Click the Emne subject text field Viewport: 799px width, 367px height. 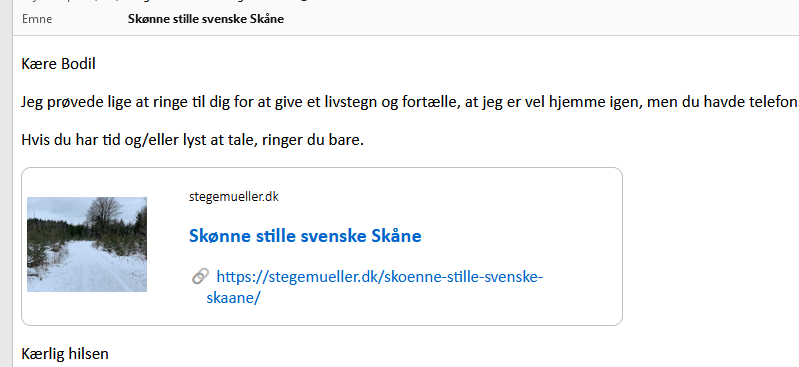tap(459, 19)
